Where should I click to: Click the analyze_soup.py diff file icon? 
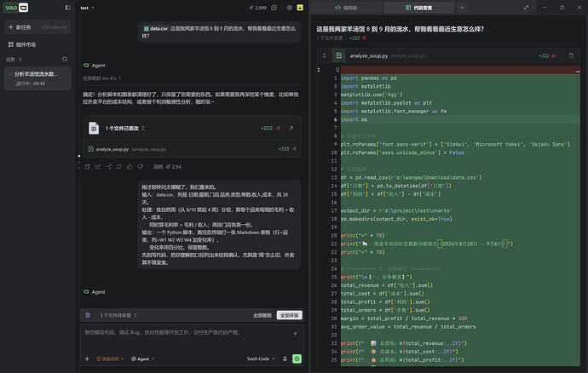point(338,55)
